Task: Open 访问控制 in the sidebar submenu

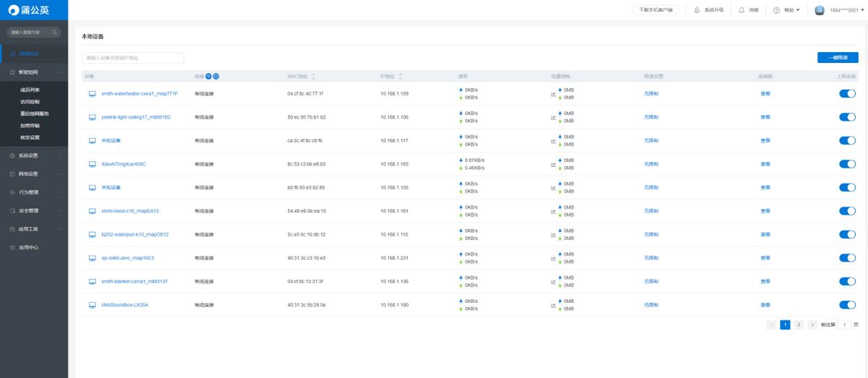Action: [x=30, y=102]
